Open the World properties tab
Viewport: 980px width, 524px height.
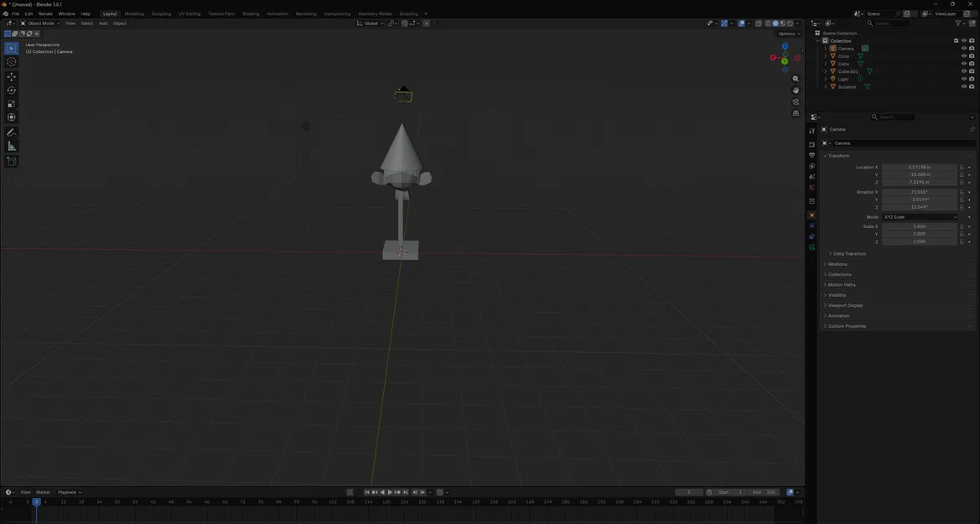click(x=811, y=188)
